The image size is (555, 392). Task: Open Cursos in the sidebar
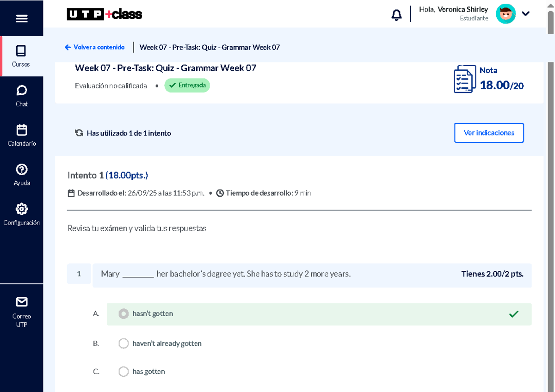(21, 56)
